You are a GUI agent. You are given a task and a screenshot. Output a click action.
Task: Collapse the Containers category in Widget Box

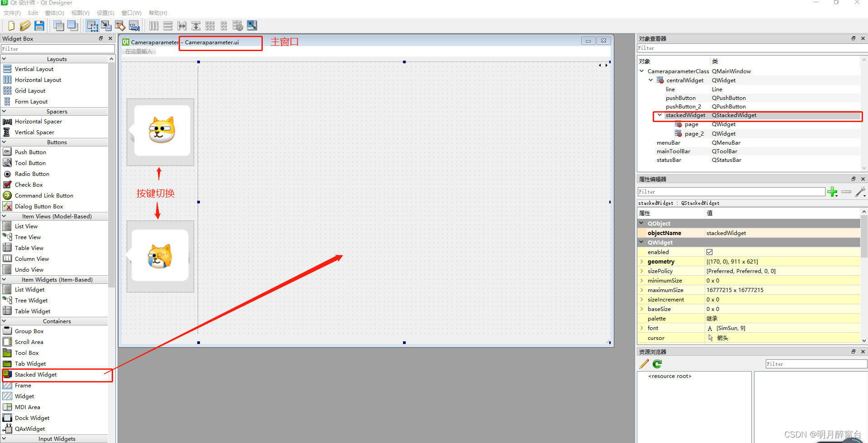tap(4, 321)
